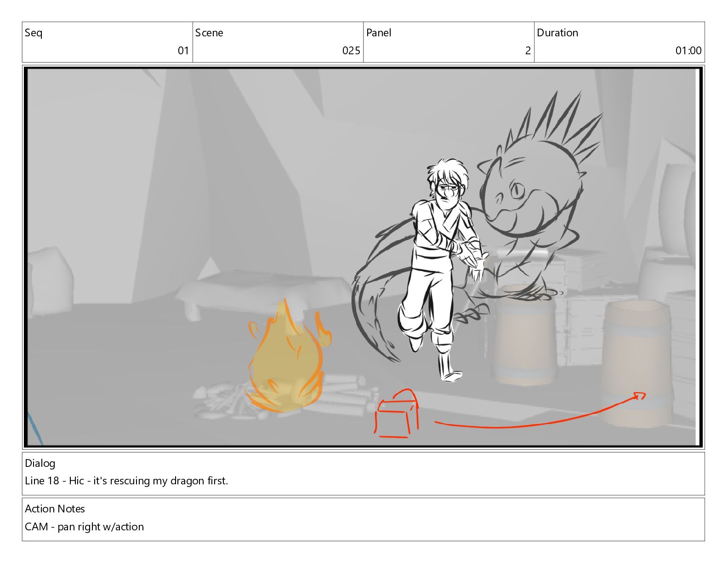Click the Action Notes label

point(55,509)
